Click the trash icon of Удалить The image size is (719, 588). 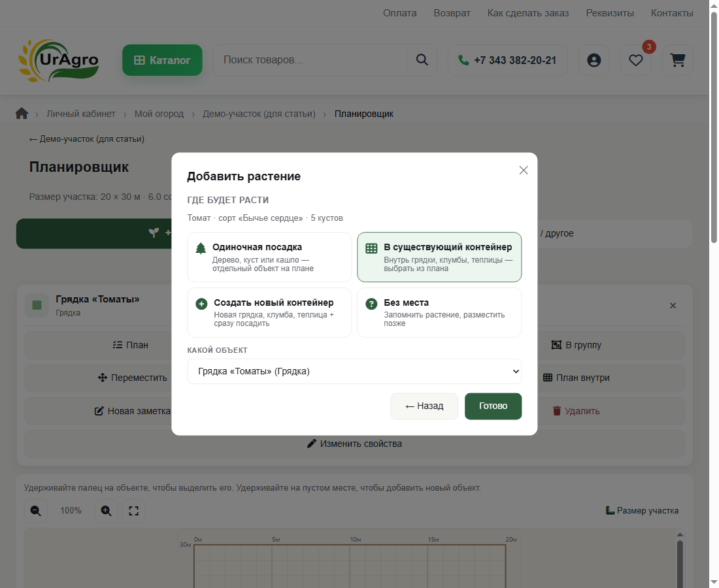pyautogui.click(x=557, y=411)
